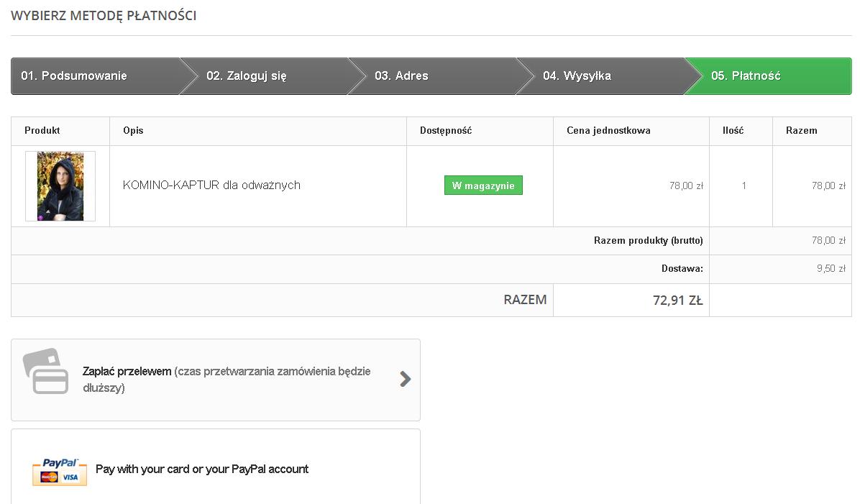Click the PayPal logo icon
The image size is (860, 504).
click(60, 471)
